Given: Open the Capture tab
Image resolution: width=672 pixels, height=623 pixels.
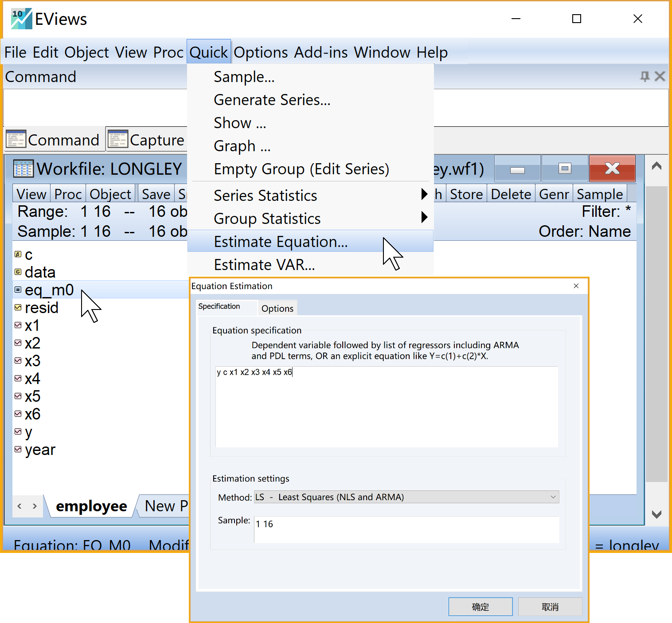Looking at the screenshot, I should point(146,140).
